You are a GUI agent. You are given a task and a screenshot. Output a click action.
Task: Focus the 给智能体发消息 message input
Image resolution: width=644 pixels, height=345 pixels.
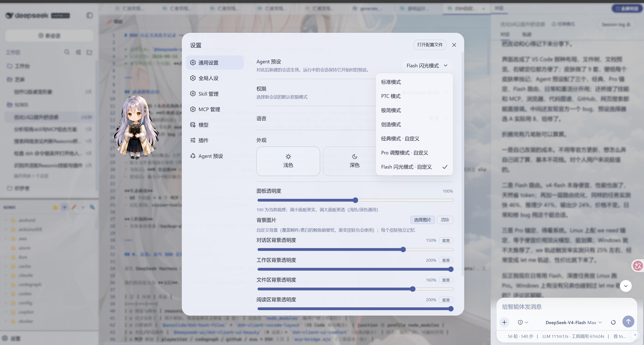pyautogui.click(x=566, y=307)
